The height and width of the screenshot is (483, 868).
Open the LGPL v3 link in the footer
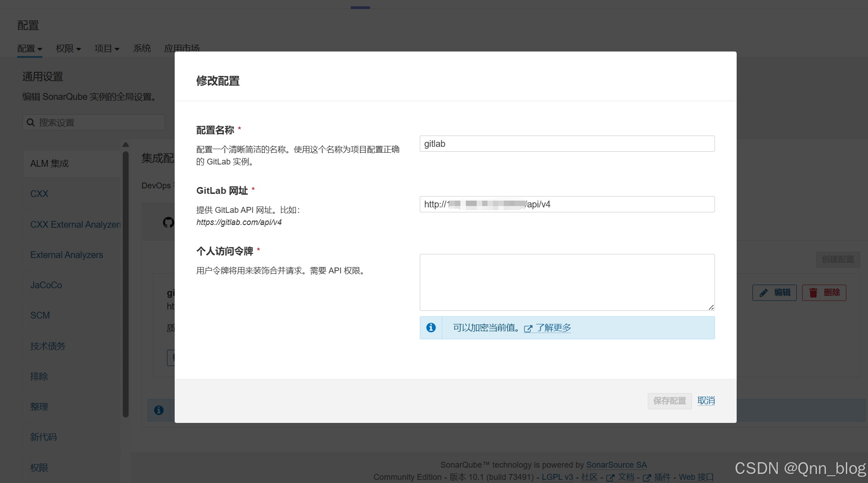pos(557,477)
